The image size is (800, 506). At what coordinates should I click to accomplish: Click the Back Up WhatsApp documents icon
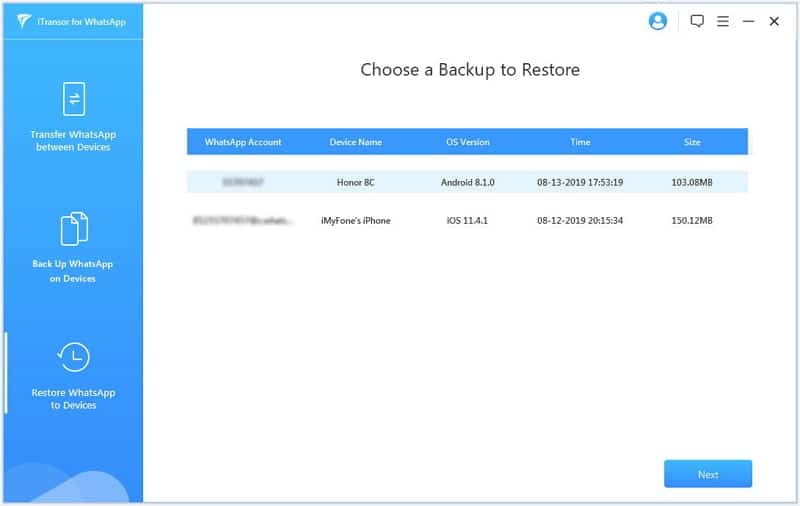click(x=74, y=229)
